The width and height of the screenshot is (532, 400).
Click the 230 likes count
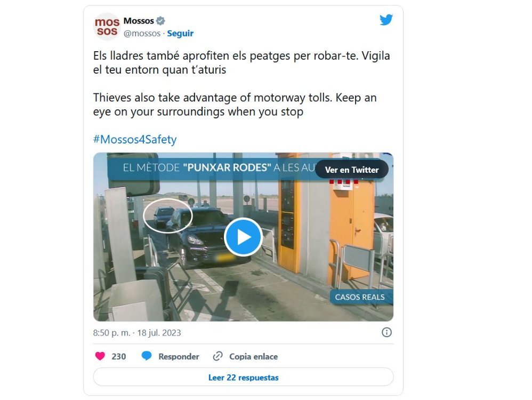tap(119, 357)
